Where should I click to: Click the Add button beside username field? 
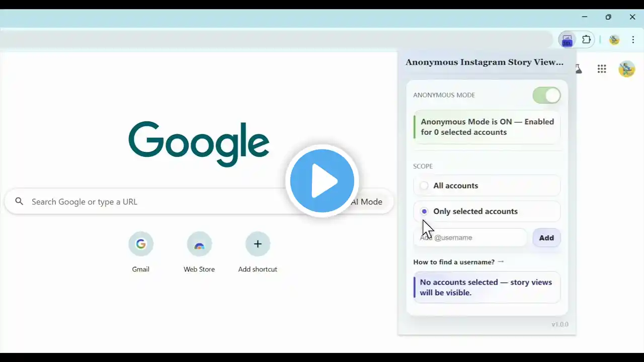point(546,238)
